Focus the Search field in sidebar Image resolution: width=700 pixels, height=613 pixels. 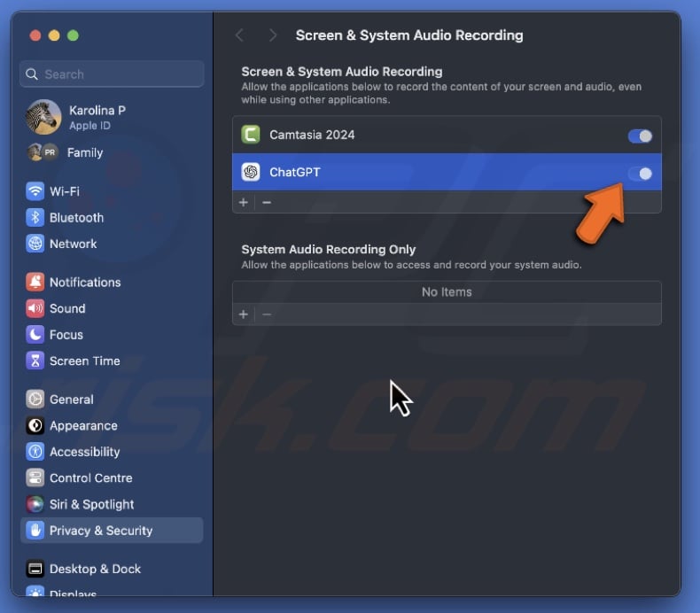pyautogui.click(x=112, y=74)
